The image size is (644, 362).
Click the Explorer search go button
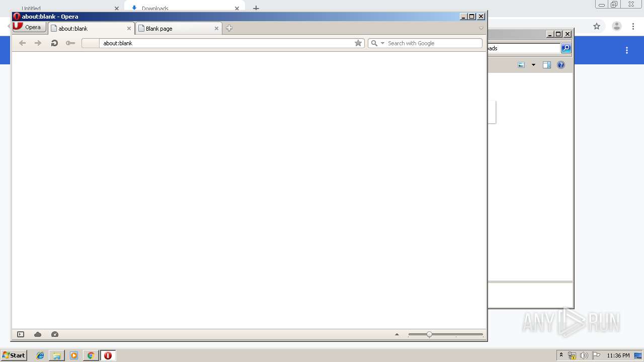coord(566,48)
